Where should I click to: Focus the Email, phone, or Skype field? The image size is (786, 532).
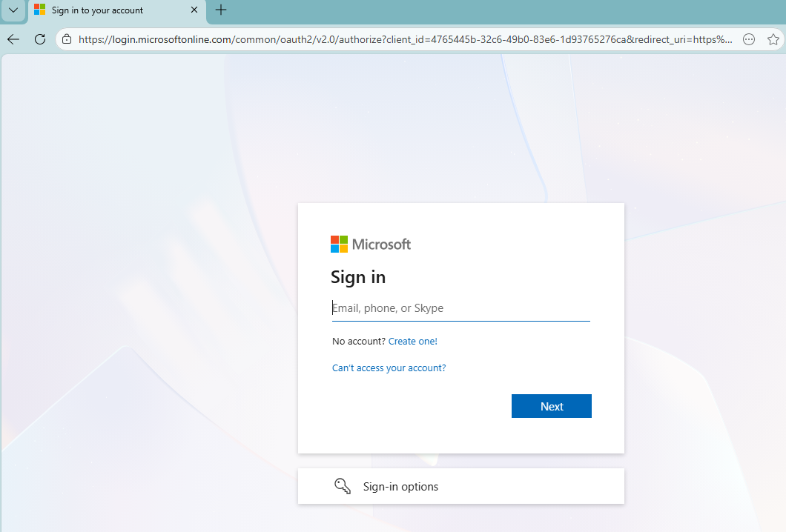click(460, 308)
